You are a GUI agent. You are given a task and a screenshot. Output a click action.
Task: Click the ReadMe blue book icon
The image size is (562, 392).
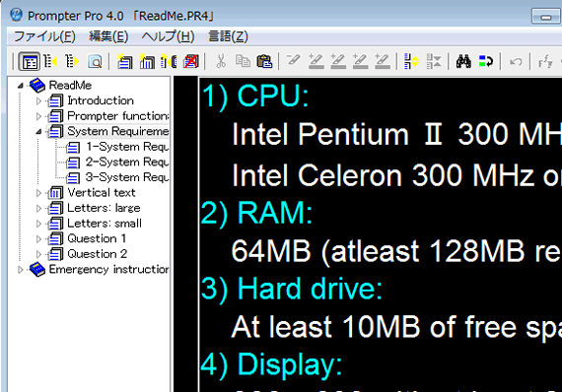(x=37, y=86)
